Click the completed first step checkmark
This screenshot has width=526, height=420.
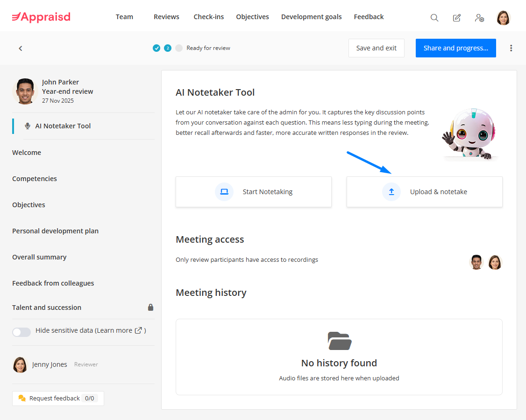(x=156, y=48)
